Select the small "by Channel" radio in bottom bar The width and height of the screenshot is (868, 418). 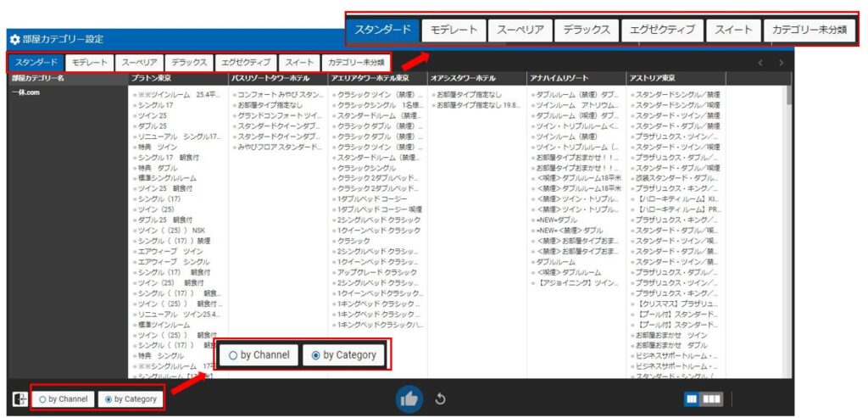click(x=64, y=398)
